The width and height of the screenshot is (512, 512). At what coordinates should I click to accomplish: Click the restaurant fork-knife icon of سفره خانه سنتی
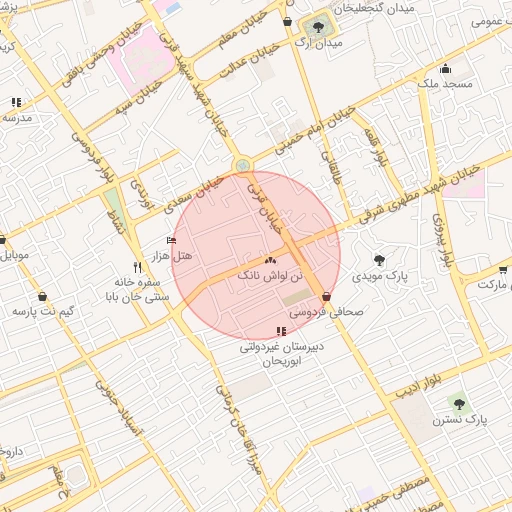pyautogui.click(x=138, y=267)
